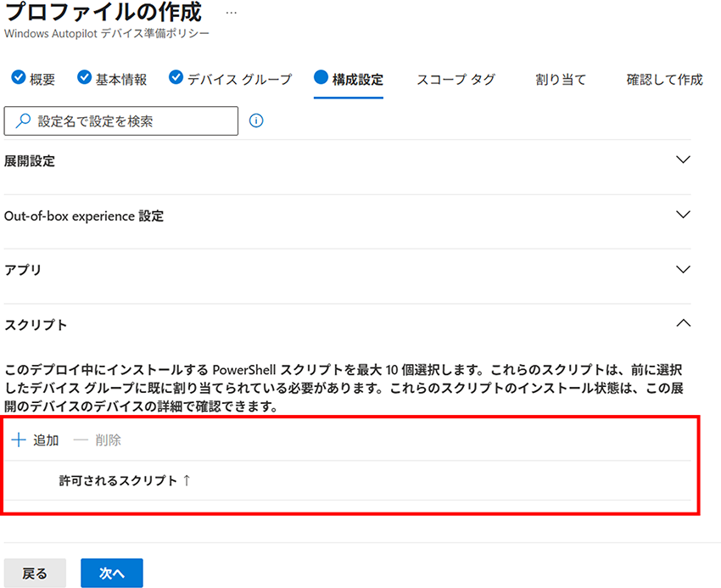Open the 割り当て tab
721x588 pixels.
561,80
